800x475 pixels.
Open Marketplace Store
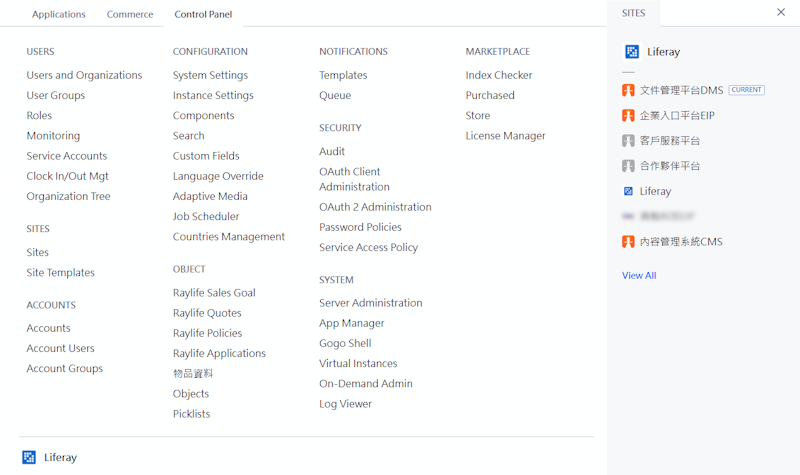click(x=478, y=115)
